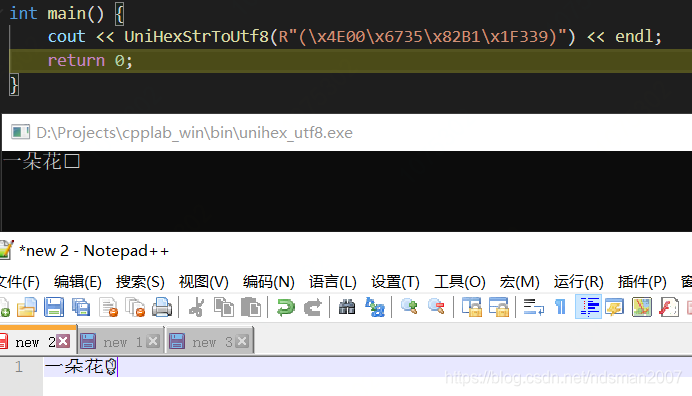The width and height of the screenshot is (692, 396).
Task: Save the document with the Save icon
Action: 54,307
